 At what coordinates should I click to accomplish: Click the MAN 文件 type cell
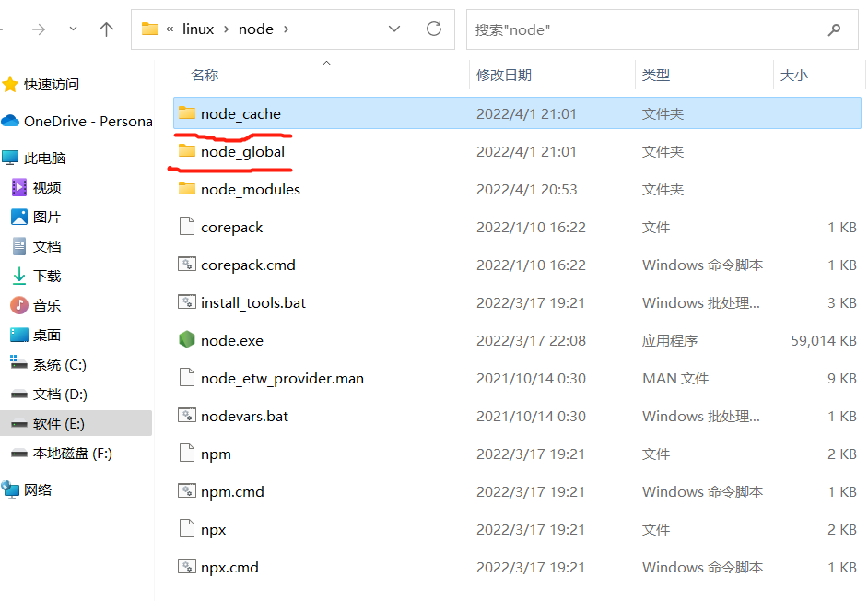[x=675, y=378]
